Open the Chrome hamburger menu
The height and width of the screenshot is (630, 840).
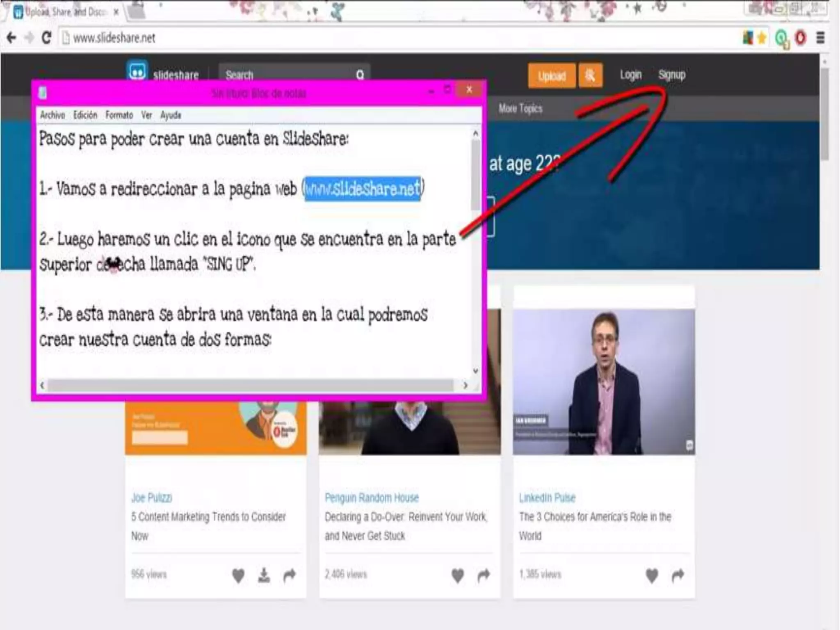click(820, 38)
